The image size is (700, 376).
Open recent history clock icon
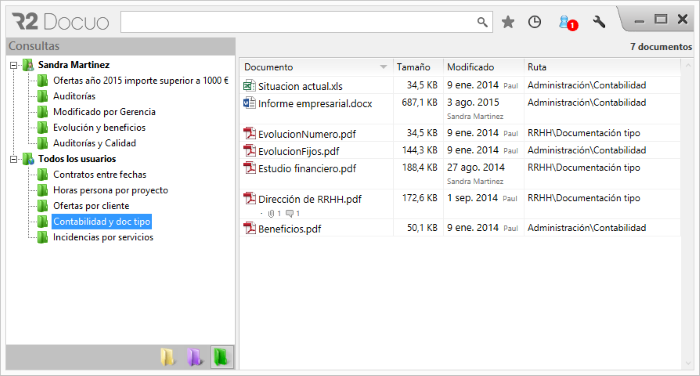(534, 21)
